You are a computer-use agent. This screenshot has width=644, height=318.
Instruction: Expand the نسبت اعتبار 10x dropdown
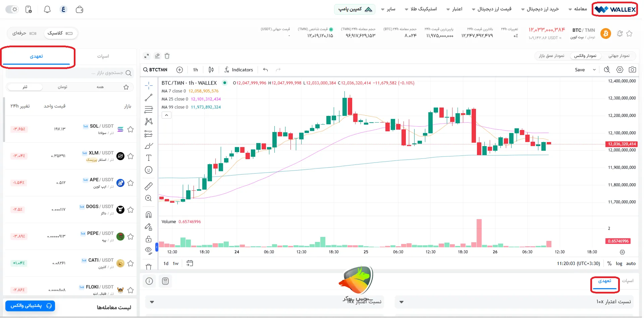401,302
